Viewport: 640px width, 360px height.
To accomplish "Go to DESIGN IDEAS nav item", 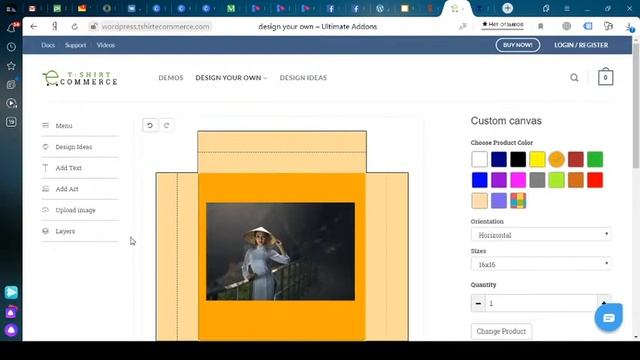I will [303, 78].
